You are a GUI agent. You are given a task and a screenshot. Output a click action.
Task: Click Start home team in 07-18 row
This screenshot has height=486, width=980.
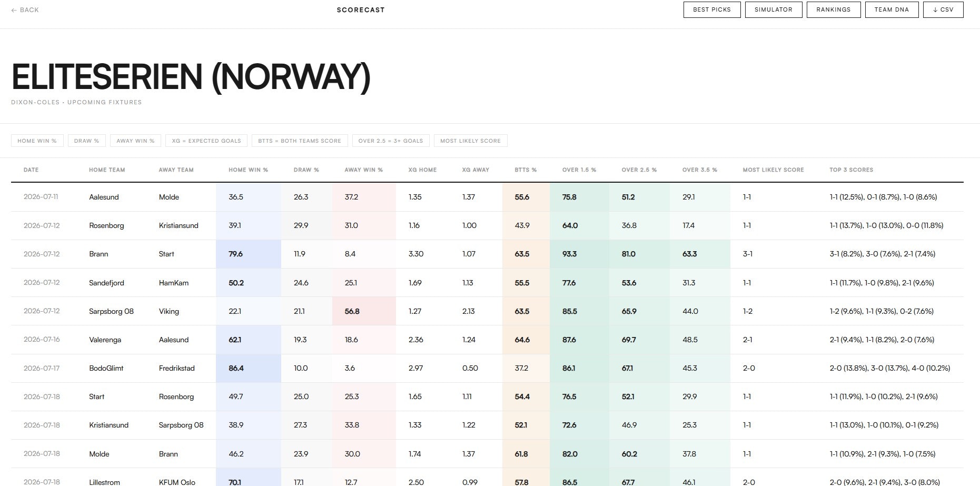(96, 396)
